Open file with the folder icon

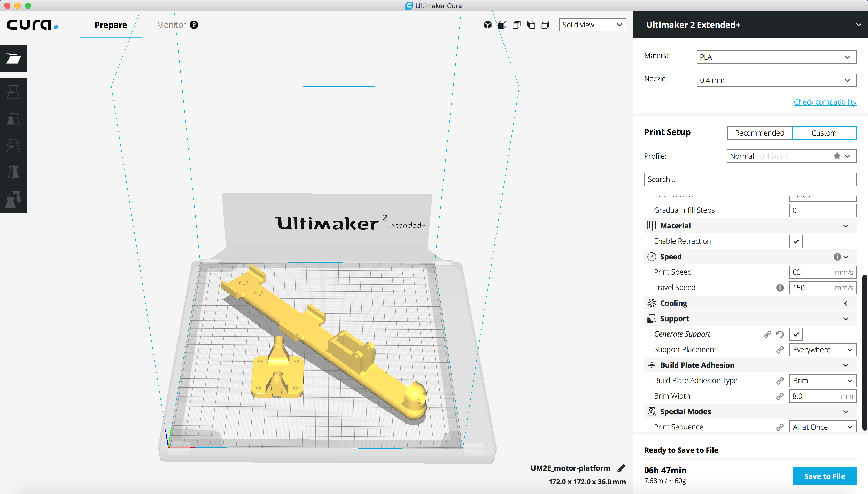[x=13, y=58]
